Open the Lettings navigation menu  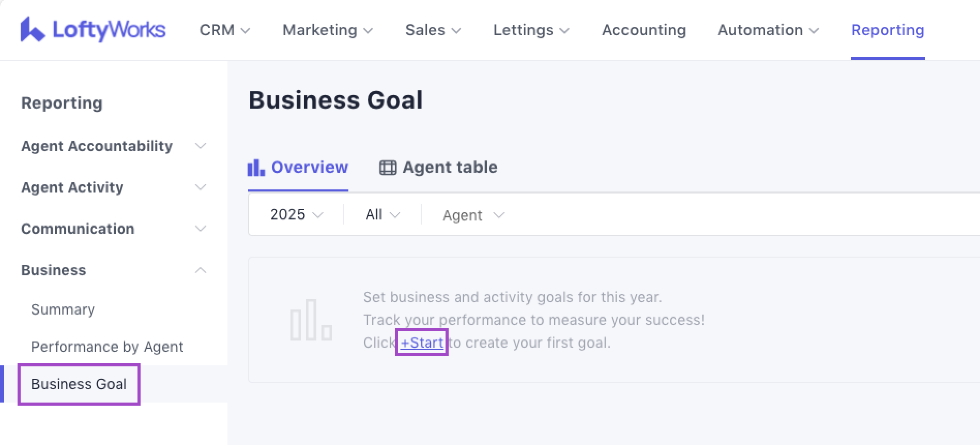pyautogui.click(x=531, y=30)
